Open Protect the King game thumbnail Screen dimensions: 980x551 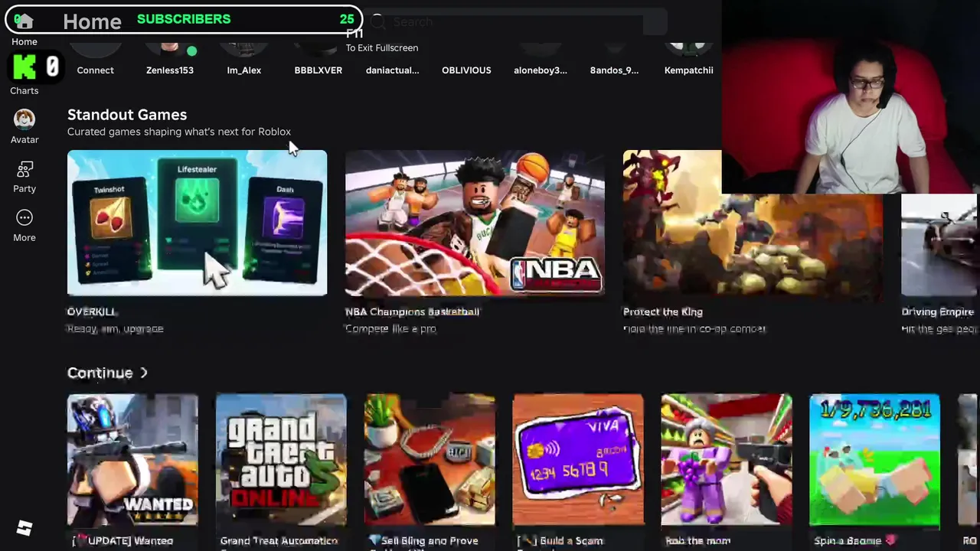752,223
